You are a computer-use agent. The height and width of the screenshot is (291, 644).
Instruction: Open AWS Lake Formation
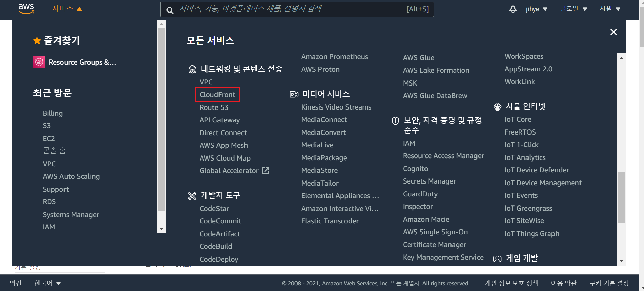[x=436, y=70]
